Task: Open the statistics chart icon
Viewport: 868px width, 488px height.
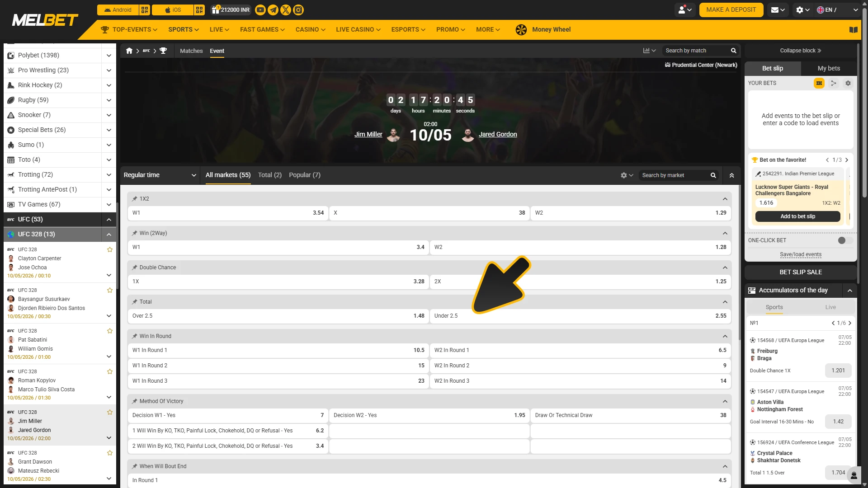Action: click(649, 51)
